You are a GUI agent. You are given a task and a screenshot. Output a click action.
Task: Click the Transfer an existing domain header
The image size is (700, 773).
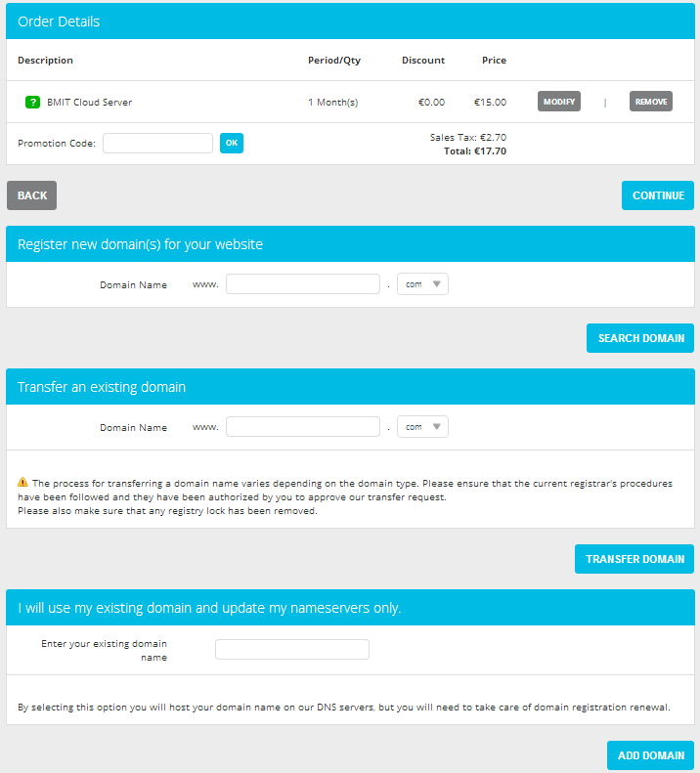(x=350, y=387)
